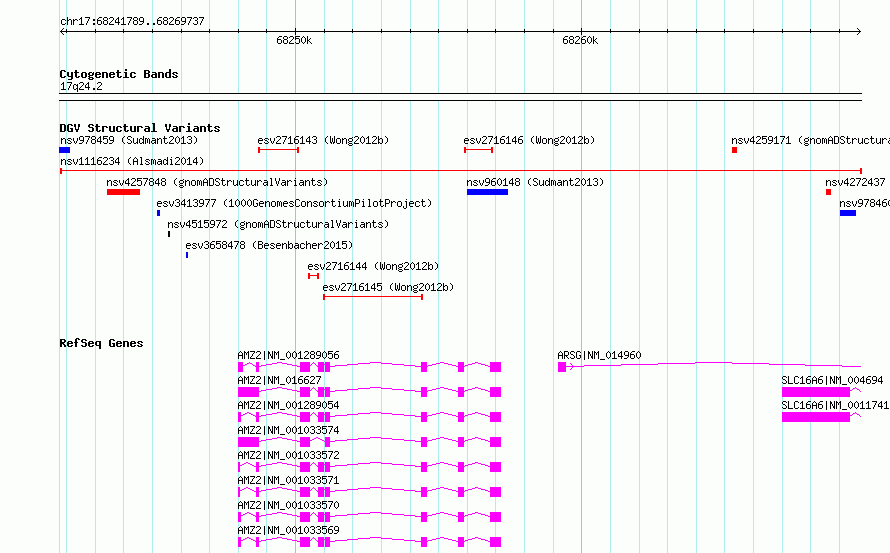Click the RefSeq Genes track title
890x553 pixels.
pos(101,343)
